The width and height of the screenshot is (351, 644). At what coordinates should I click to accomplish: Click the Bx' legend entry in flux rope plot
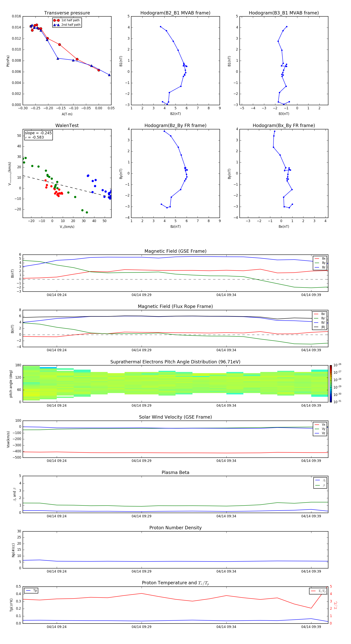click(x=320, y=314)
